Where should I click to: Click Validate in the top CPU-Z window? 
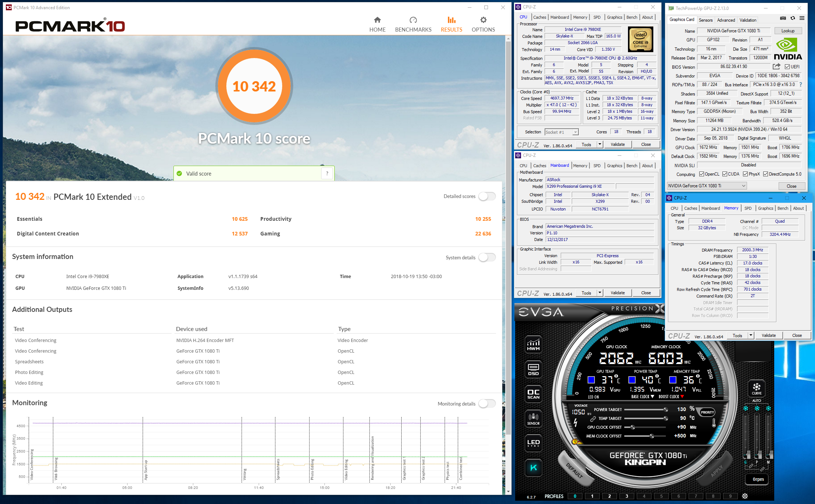tap(618, 144)
